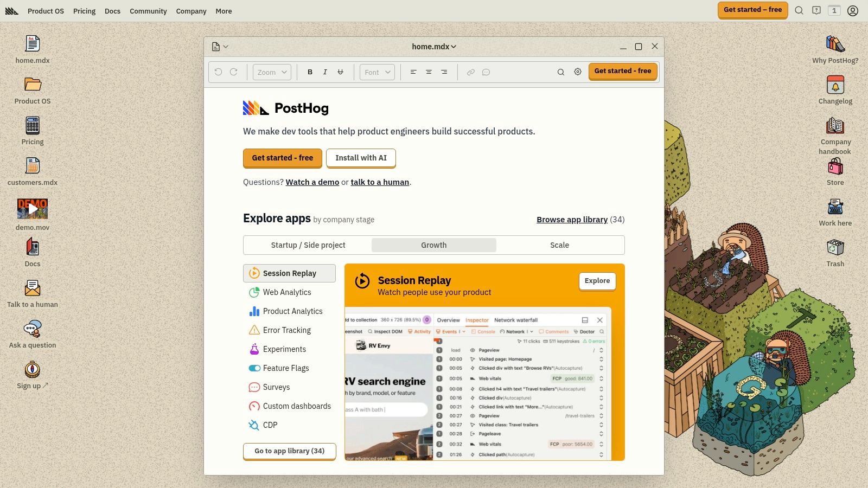Align text right

point(444,72)
